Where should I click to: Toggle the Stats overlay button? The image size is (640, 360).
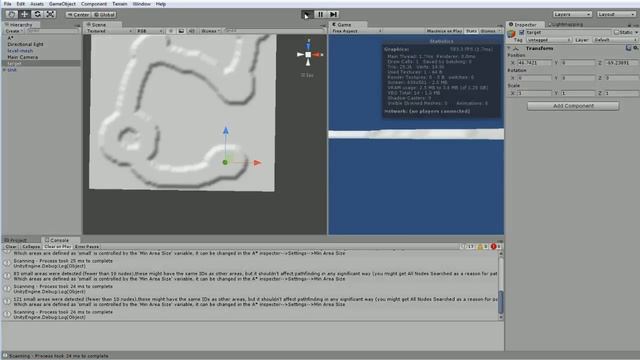point(471,31)
